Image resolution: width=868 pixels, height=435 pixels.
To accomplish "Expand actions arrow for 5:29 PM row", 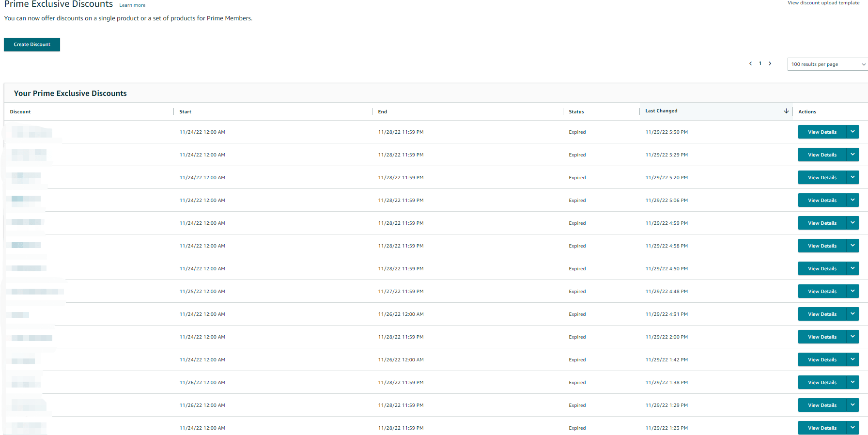I will [852, 155].
